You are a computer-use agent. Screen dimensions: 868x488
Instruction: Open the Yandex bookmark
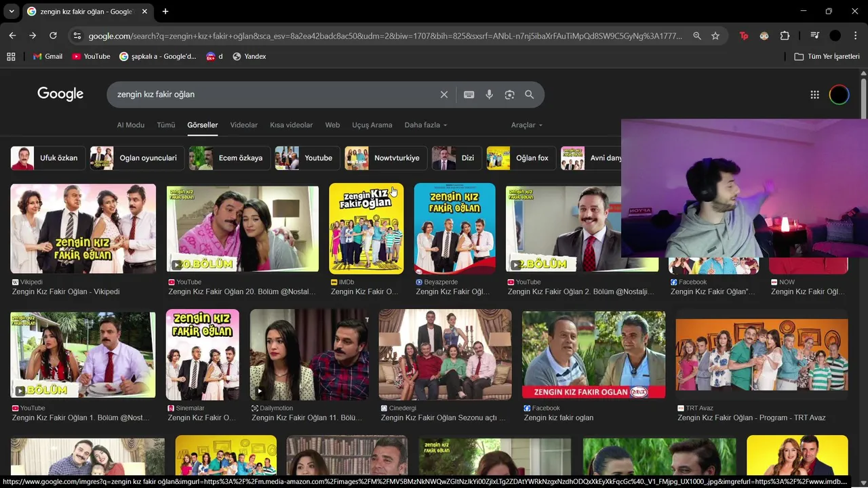pos(249,56)
